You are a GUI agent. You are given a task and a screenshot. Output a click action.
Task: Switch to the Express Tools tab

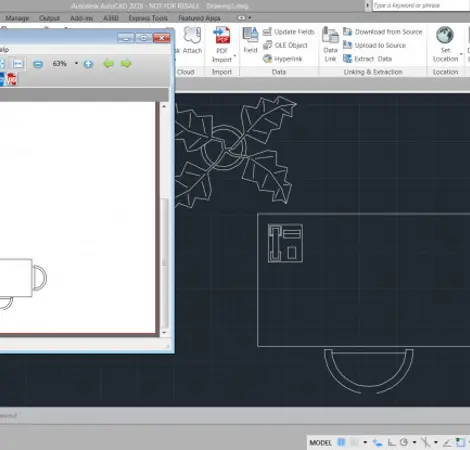click(148, 18)
